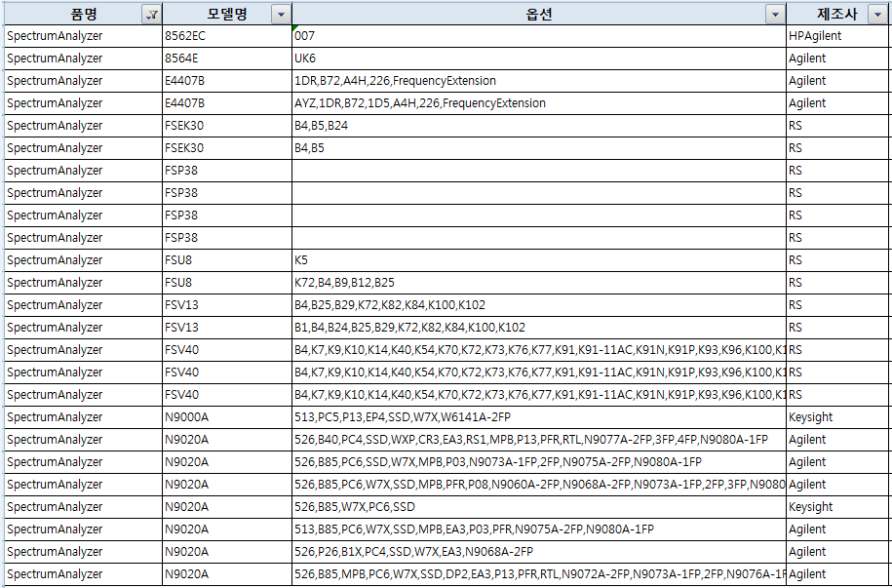Select the option cell containing K5
This screenshot has height=588, width=892.
538,260
